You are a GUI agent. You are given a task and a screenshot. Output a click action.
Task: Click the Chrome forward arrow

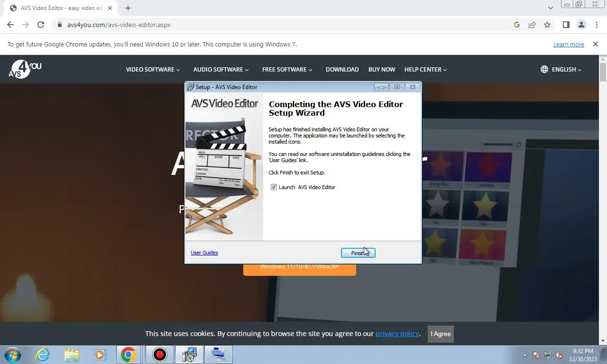click(26, 25)
